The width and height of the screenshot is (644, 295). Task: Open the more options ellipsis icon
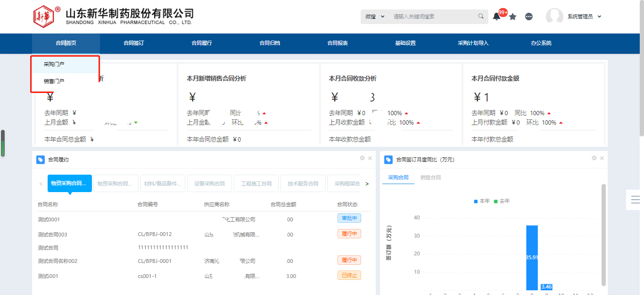pos(529,17)
